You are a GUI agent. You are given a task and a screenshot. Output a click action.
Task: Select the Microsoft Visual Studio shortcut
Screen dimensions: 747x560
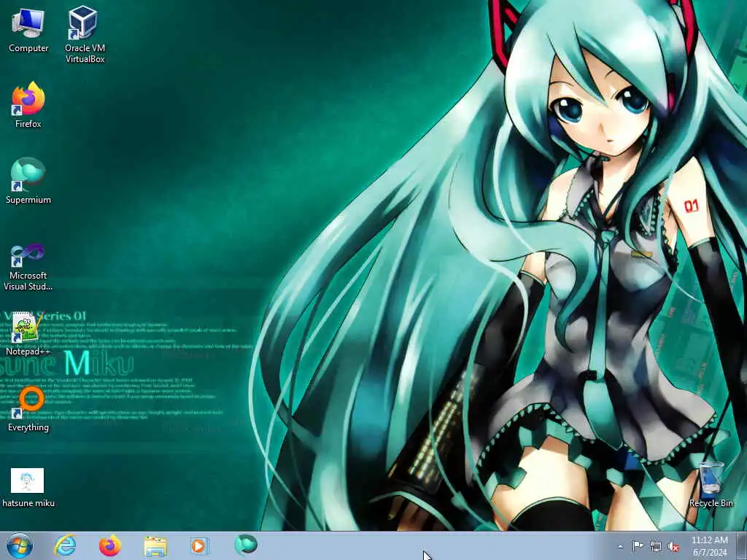(28, 267)
